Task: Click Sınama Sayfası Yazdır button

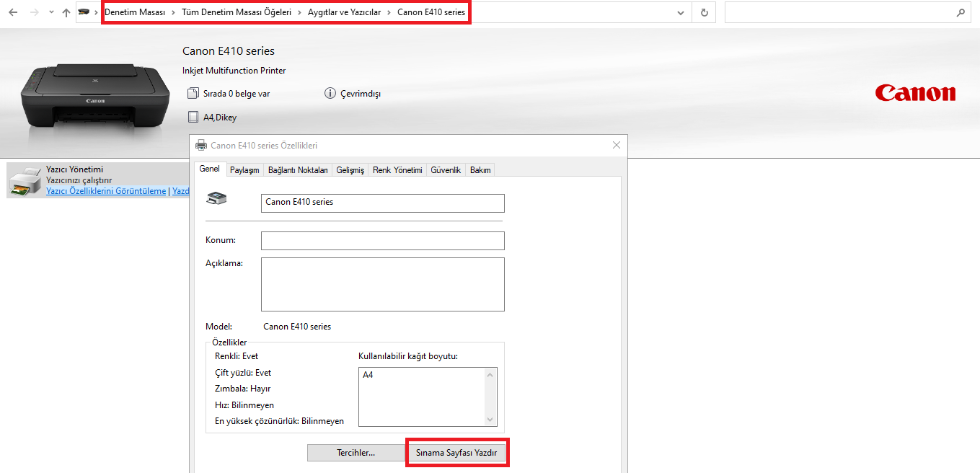Action: 456,453
